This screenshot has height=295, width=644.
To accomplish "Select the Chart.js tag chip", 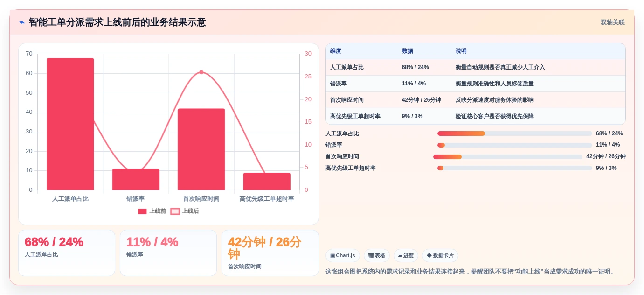I will point(343,255).
